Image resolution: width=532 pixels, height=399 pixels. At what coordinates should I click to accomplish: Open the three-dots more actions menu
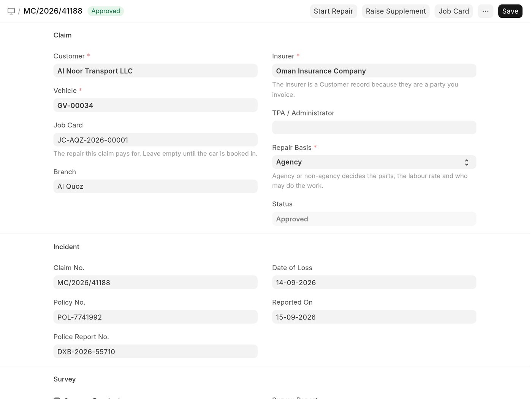pos(485,11)
